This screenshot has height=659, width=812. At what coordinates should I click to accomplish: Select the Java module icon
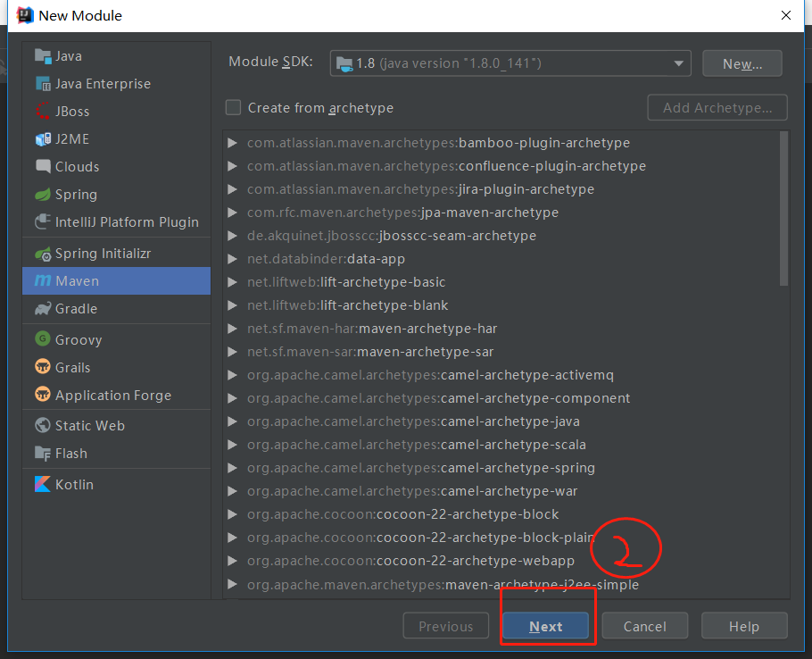tap(43, 55)
